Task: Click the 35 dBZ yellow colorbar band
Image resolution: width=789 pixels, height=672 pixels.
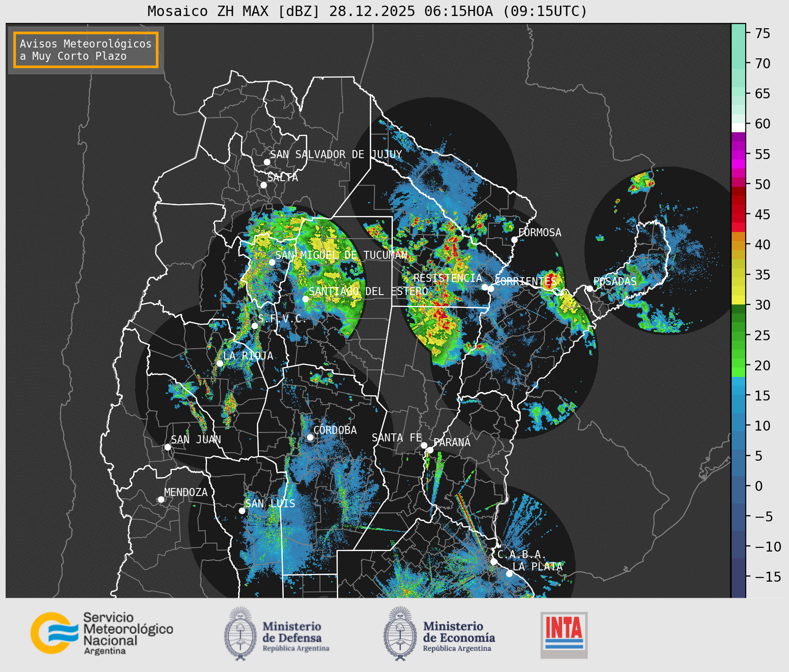Action: (x=738, y=273)
